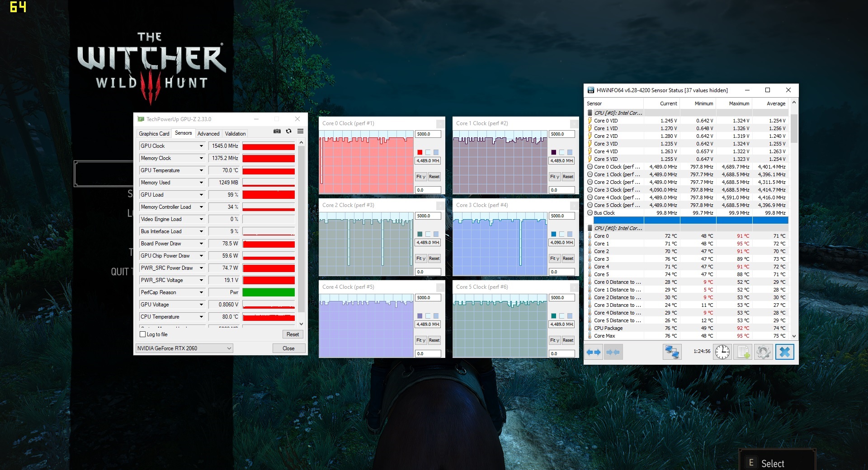Click the 0.0 minimum field in Core 2 graph
The width and height of the screenshot is (868, 470).
[428, 272]
